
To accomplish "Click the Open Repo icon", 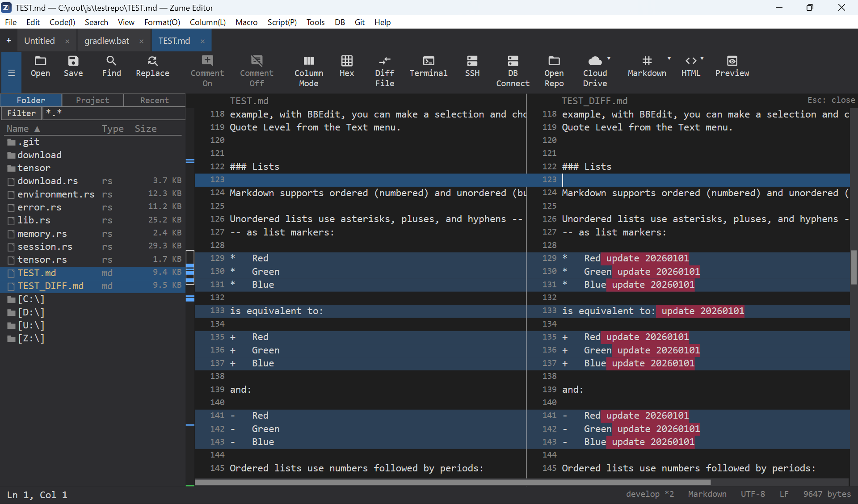I will point(554,71).
